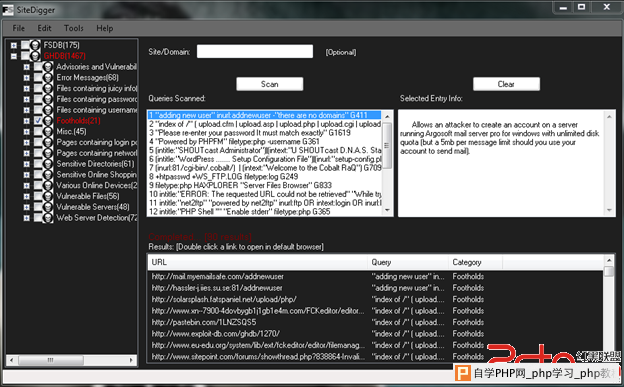Screen dimensions: 624x387
Task: Check the Files containing passwords checkbox
Action: tap(38, 99)
